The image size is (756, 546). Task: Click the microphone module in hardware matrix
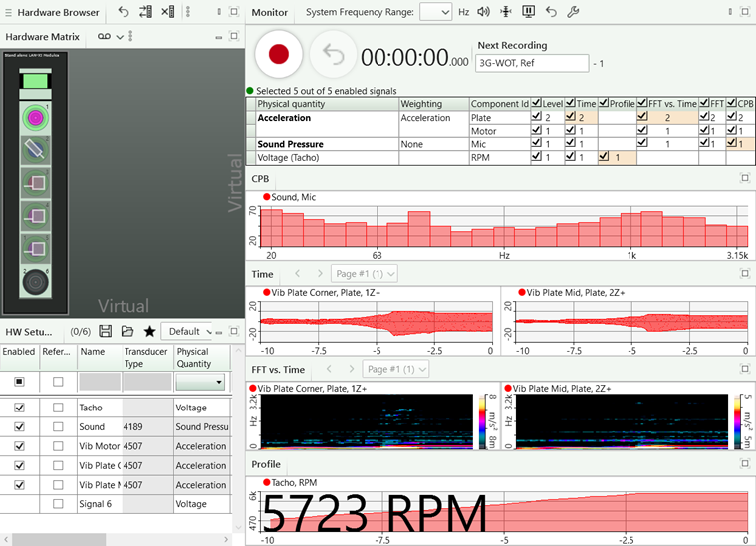[x=36, y=149]
